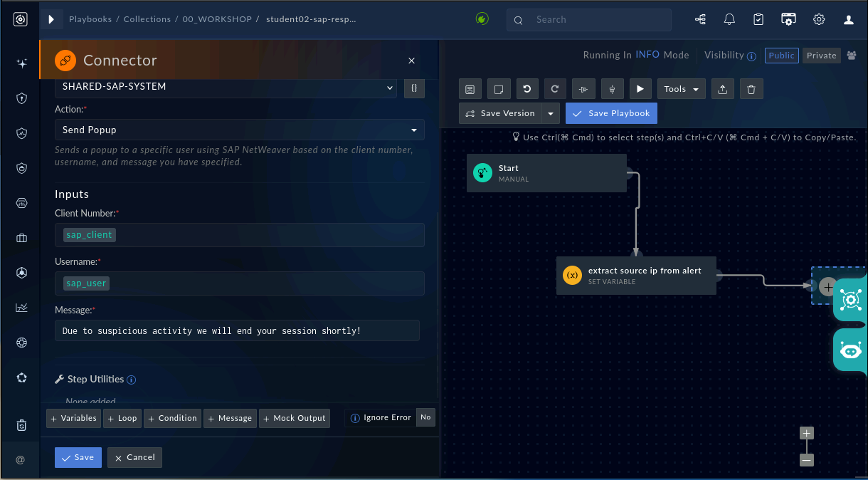Go to Collections breadcrumb
The height and width of the screenshot is (480, 868).
coord(147,19)
